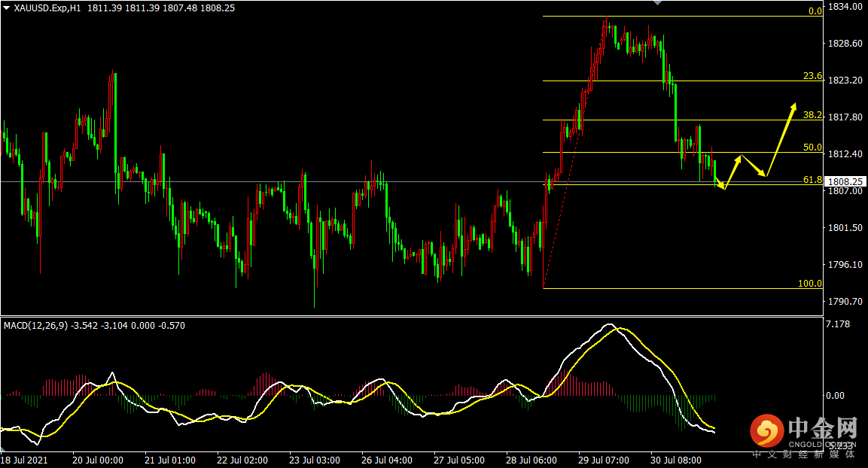
Task: Click the 27 Jul 05:00 time label
Action: (459, 460)
